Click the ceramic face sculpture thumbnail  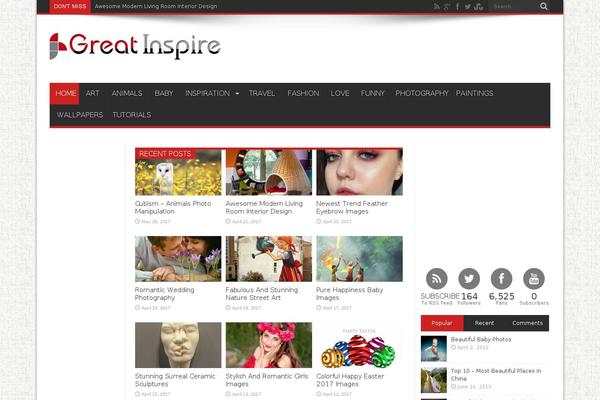178,345
